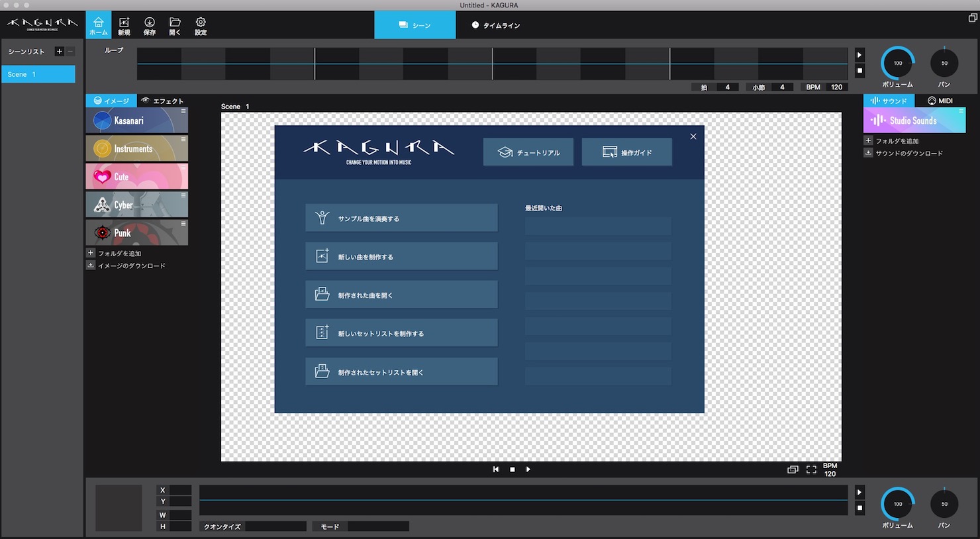Adjust the bottom パン pan knob
980x539 pixels.
pos(944,505)
